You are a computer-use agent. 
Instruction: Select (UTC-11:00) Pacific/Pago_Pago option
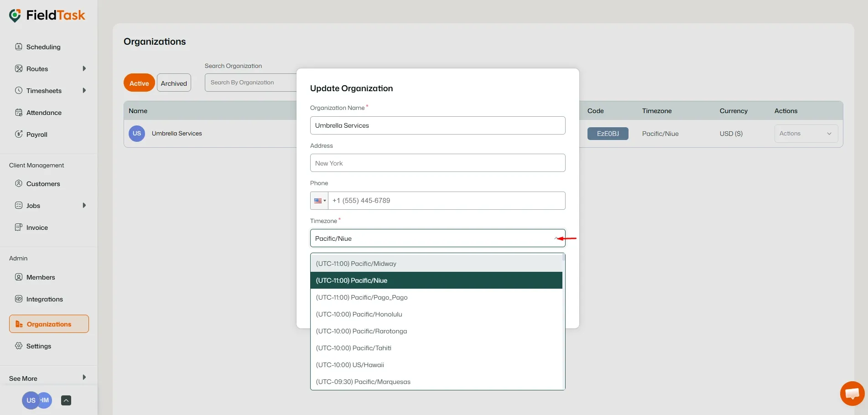pyautogui.click(x=436, y=297)
